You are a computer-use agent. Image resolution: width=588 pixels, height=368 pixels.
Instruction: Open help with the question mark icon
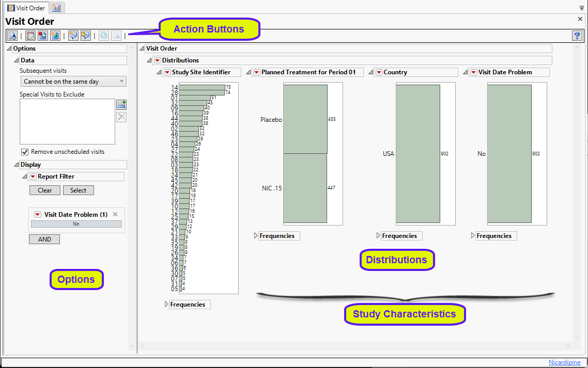(577, 36)
